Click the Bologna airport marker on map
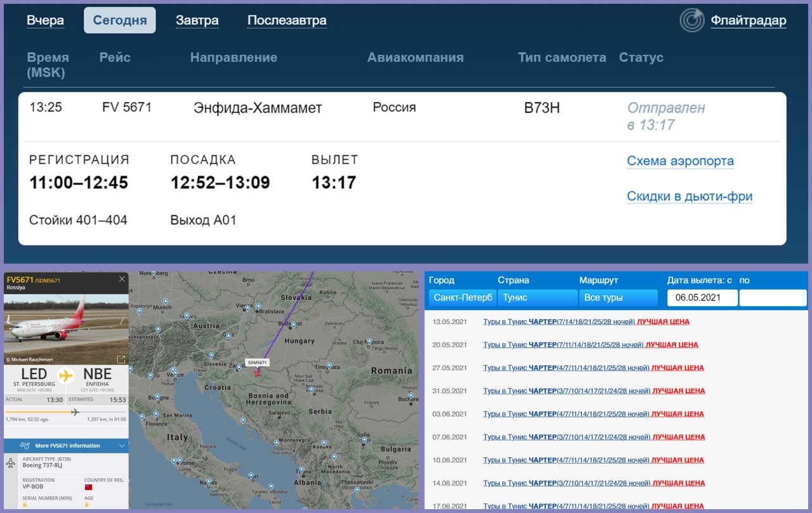This screenshot has width=812, height=513. tap(157, 398)
